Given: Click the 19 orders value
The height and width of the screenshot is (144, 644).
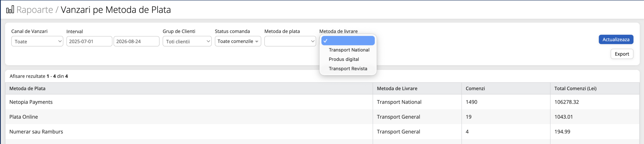Looking at the screenshot, I should tap(469, 117).
